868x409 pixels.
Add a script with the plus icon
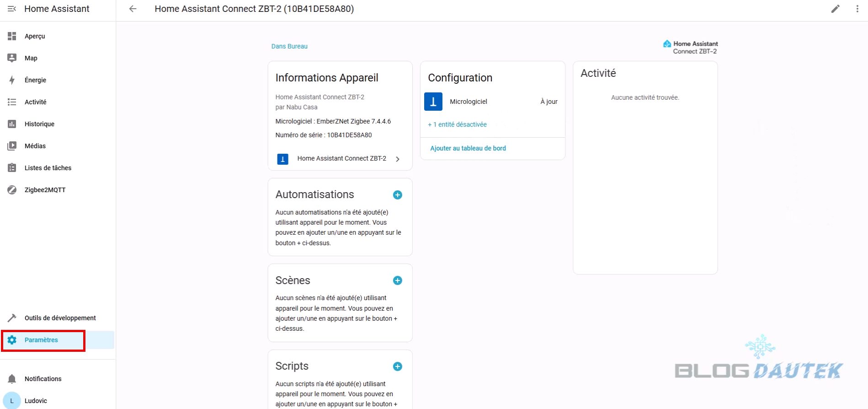click(398, 366)
